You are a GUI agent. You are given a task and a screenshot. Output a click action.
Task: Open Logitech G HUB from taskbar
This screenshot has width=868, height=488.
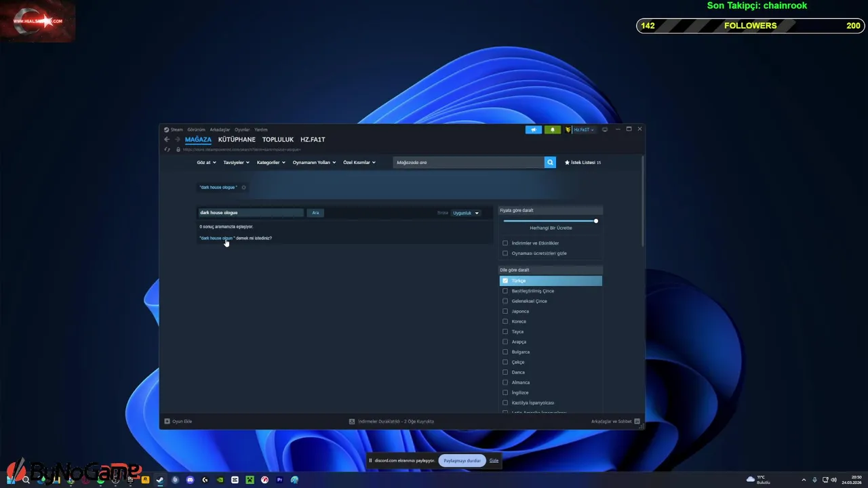(x=205, y=480)
